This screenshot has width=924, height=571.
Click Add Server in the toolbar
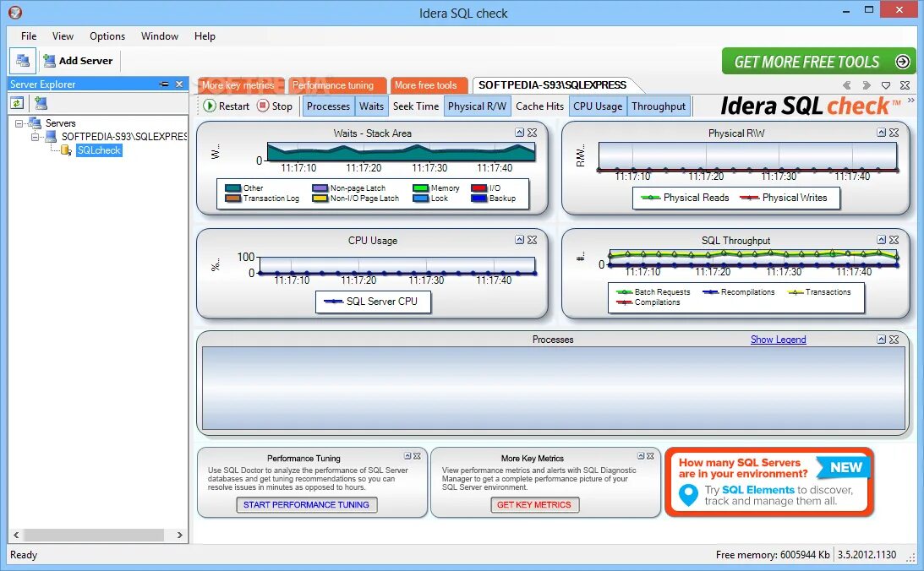pos(79,61)
